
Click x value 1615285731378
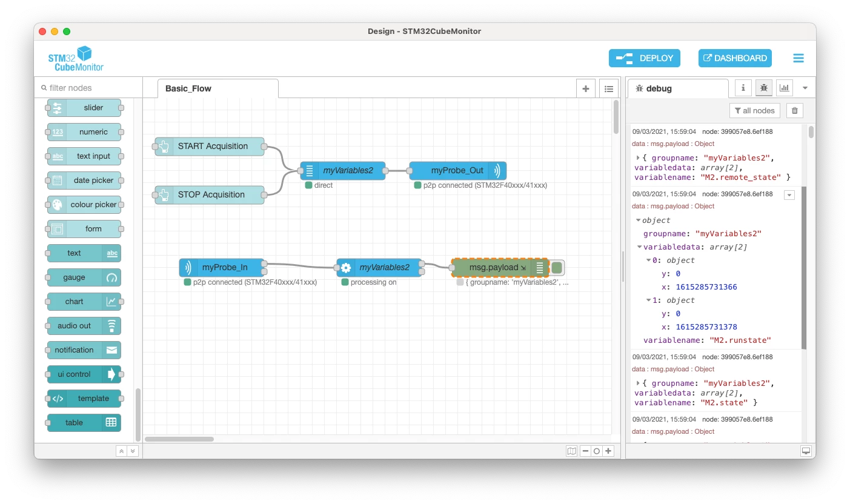tap(706, 327)
